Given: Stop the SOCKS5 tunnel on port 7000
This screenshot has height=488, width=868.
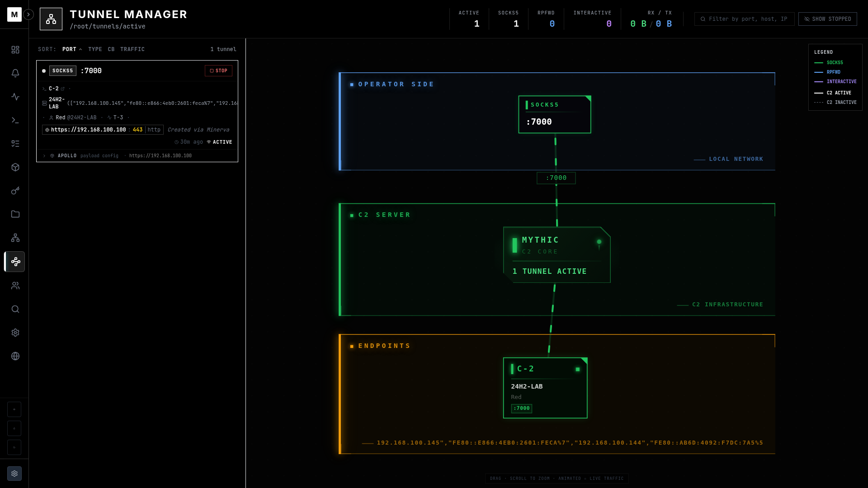Looking at the screenshot, I should [218, 71].
